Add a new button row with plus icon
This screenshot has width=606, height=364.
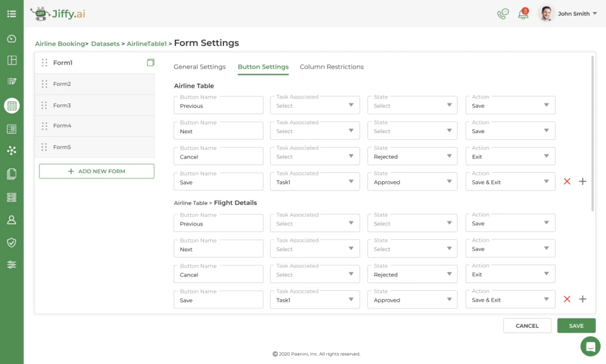pyautogui.click(x=582, y=181)
